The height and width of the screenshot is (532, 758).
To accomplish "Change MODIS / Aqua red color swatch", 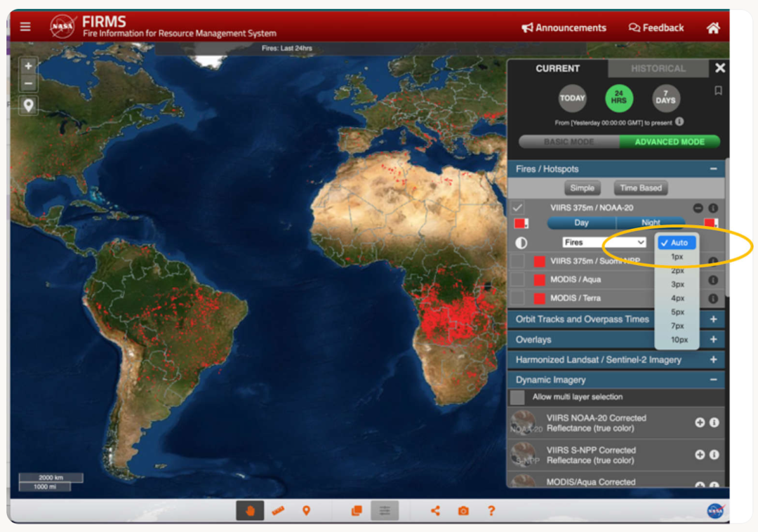I will 539,279.
